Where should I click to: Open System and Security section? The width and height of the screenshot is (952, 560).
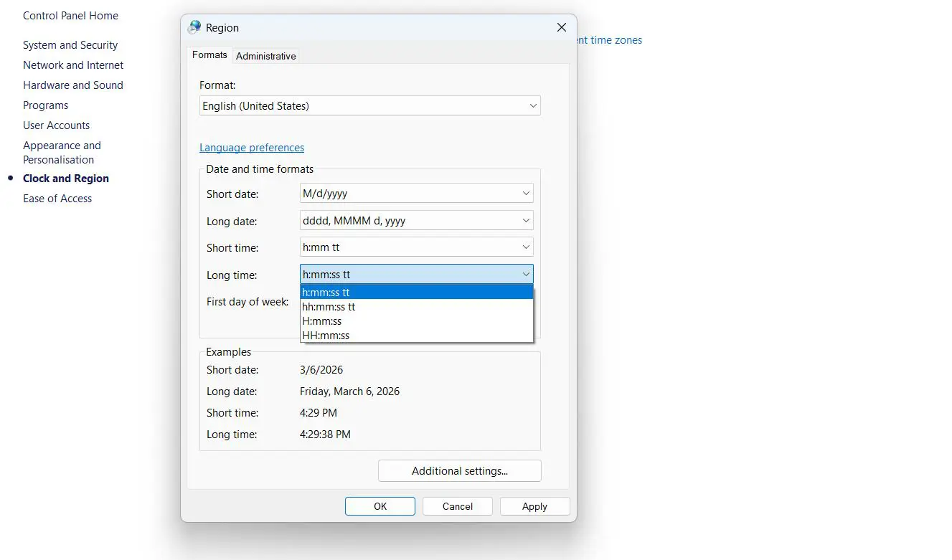70,44
